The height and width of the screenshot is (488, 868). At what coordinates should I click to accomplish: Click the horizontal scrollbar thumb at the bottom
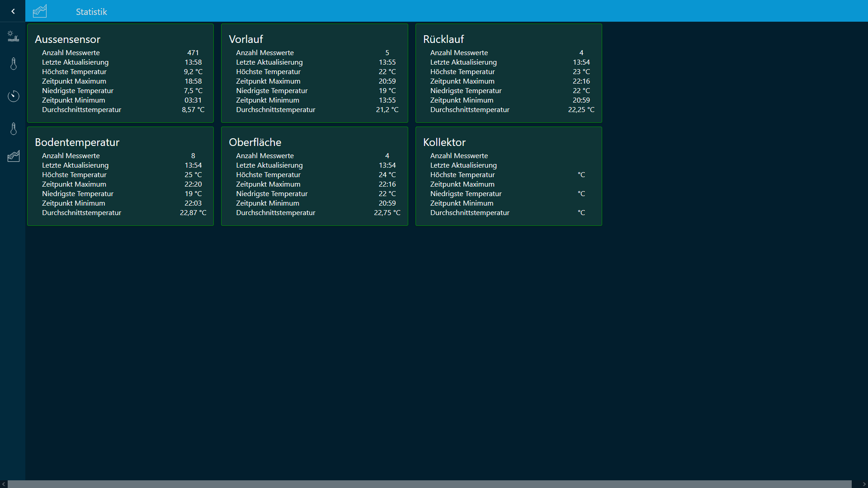[429, 484]
